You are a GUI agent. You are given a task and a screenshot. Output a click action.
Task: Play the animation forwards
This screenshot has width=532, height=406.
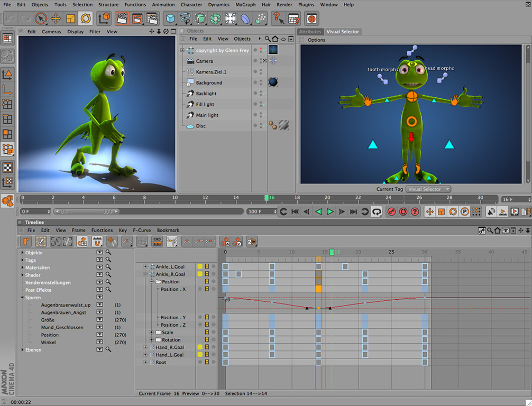330,212
